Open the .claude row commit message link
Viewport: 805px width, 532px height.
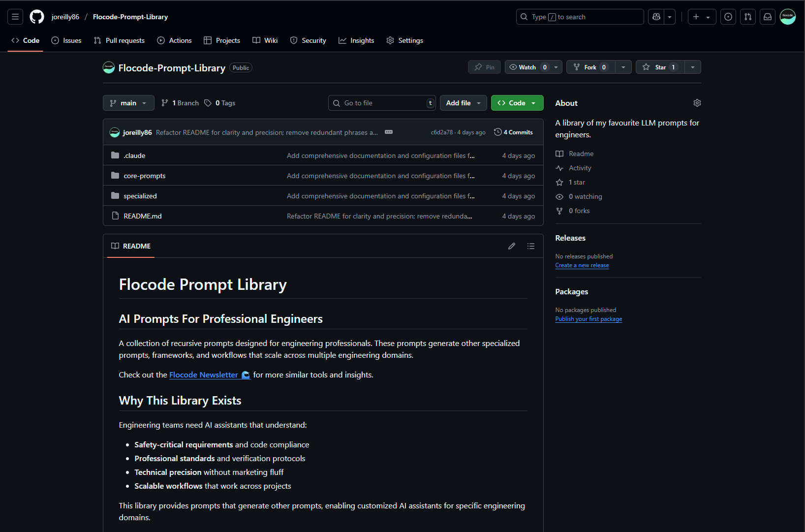click(x=381, y=156)
